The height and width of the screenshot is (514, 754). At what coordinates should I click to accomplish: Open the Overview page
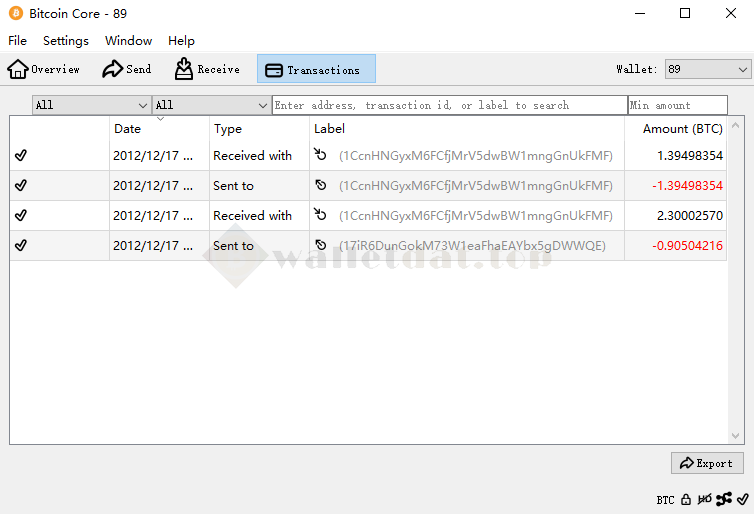[44, 69]
